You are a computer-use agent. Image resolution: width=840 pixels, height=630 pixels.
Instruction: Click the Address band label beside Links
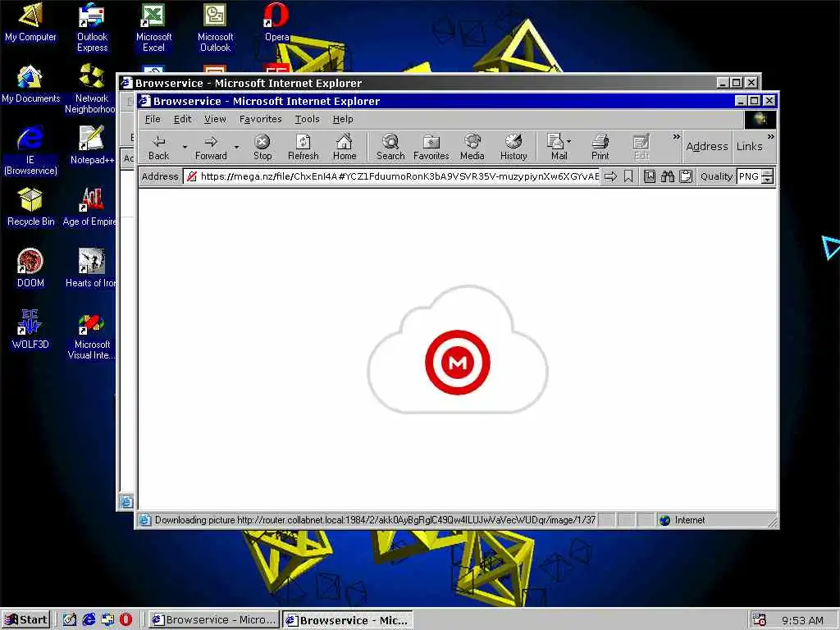(x=706, y=146)
